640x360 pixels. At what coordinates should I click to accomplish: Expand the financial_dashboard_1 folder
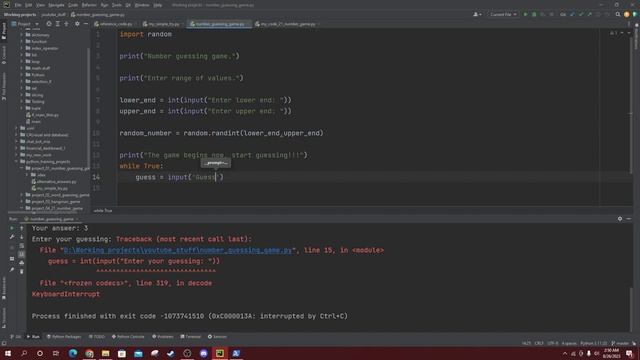(16, 148)
